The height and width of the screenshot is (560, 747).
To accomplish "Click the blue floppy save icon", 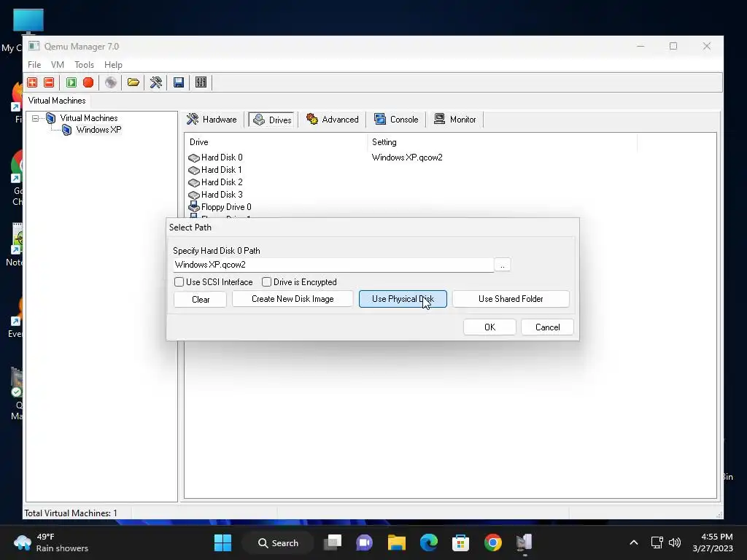I will pos(179,82).
